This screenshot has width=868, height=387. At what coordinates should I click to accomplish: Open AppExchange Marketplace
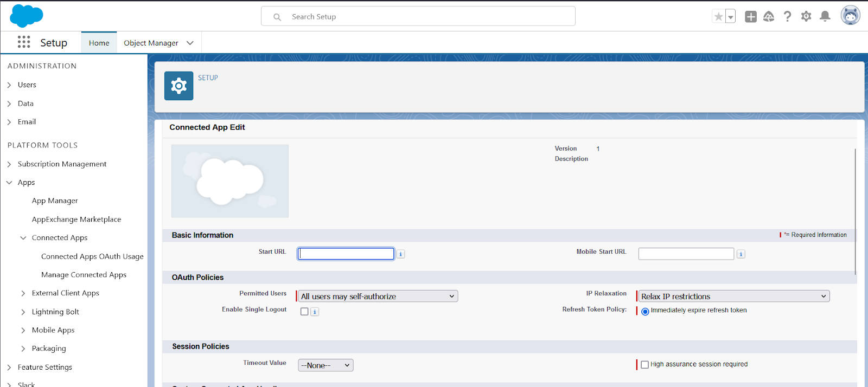[76, 219]
